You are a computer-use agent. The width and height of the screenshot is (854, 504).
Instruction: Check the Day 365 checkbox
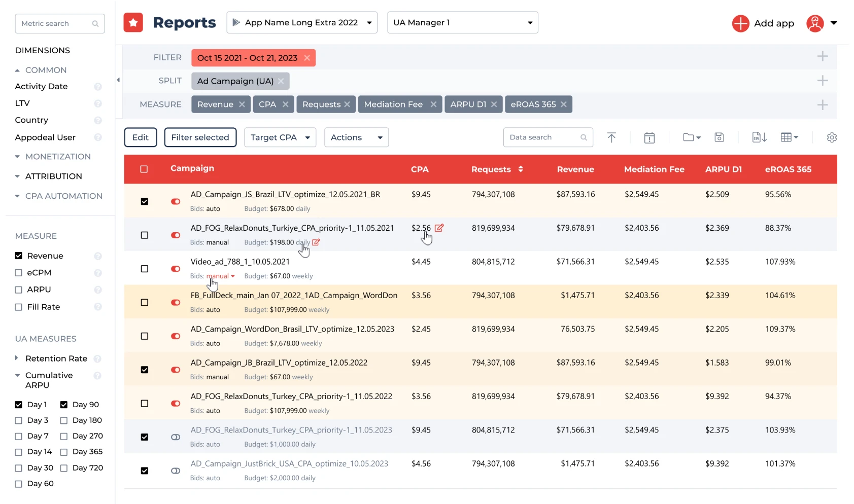(64, 452)
